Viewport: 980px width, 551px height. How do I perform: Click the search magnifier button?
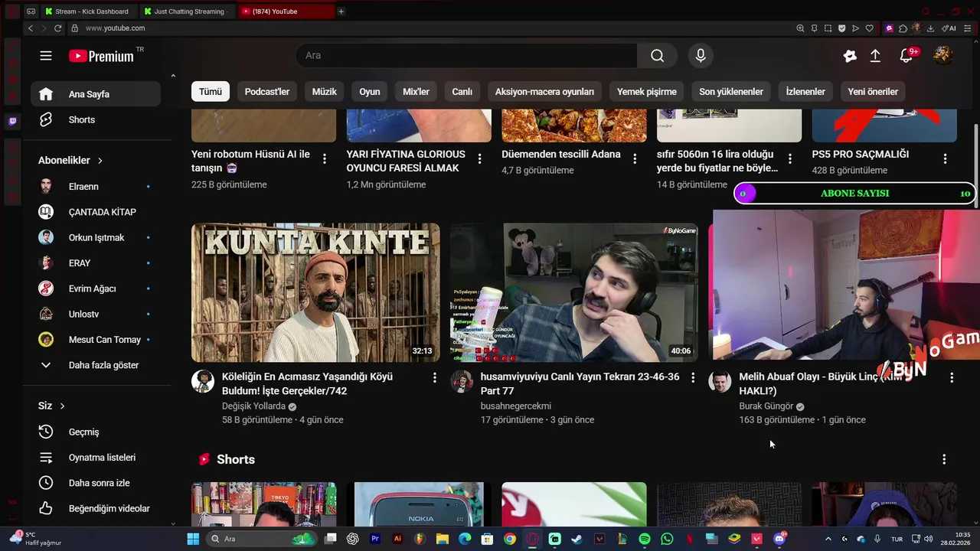tap(658, 56)
